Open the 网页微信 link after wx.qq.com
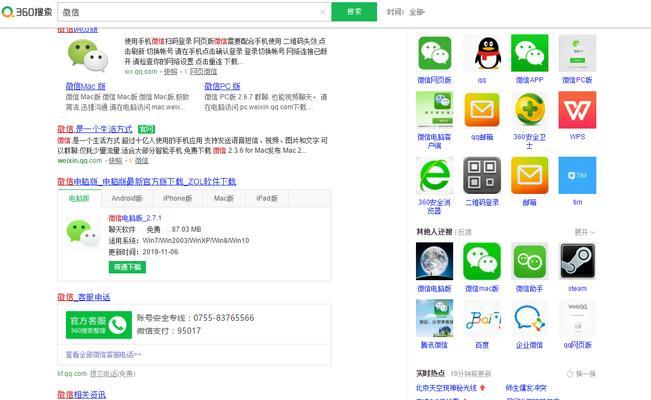 203,71
